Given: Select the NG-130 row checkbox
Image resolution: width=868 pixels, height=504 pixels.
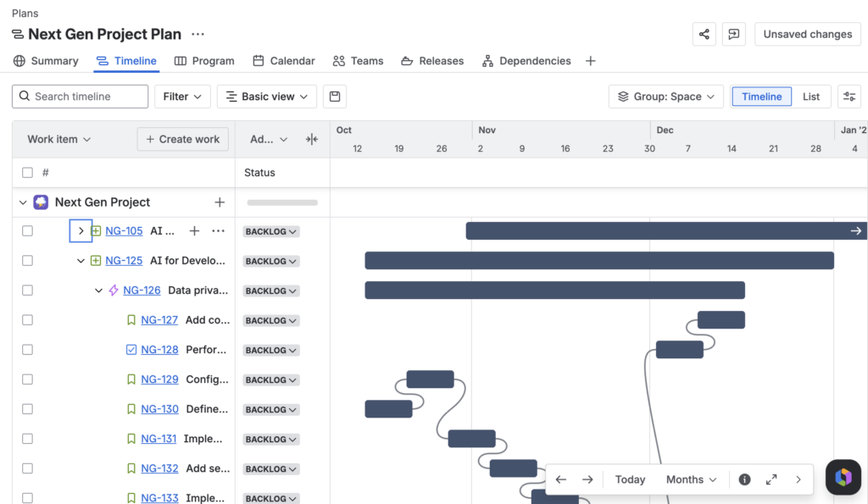Looking at the screenshot, I should point(27,409).
